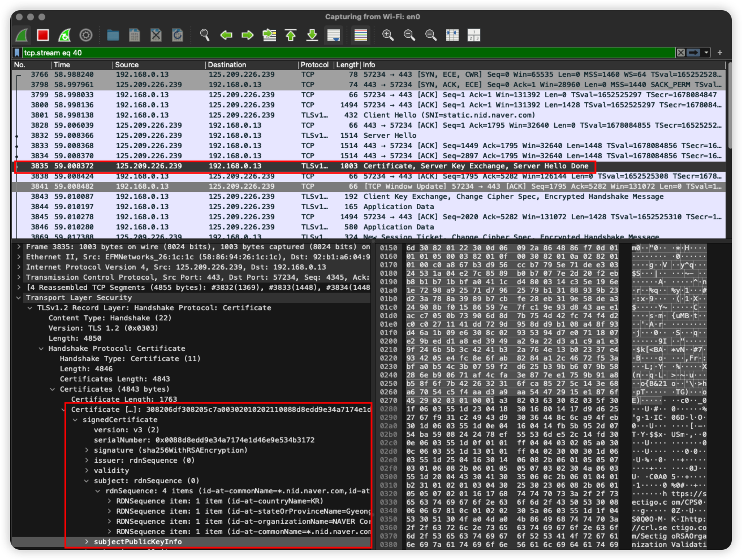
Task: Clear the display filter with X
Action: (x=681, y=53)
